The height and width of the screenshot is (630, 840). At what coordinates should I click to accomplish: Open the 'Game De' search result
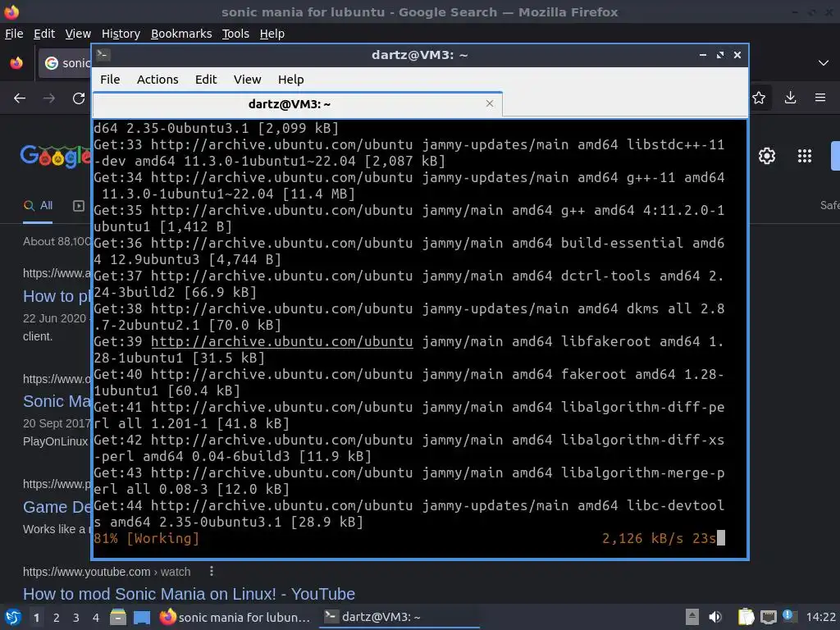click(x=57, y=507)
